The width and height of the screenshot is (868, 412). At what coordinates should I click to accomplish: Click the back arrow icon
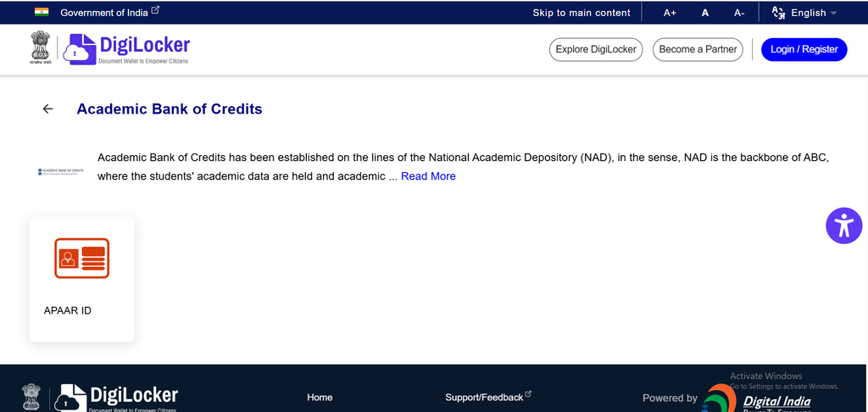coord(47,109)
